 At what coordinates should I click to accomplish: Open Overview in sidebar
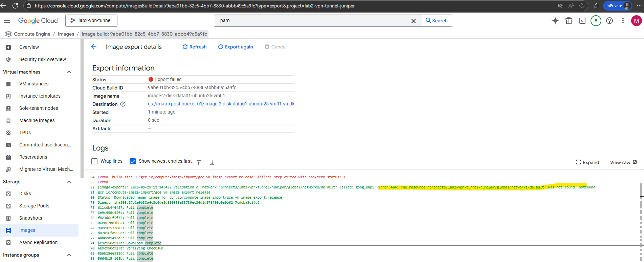(x=29, y=47)
